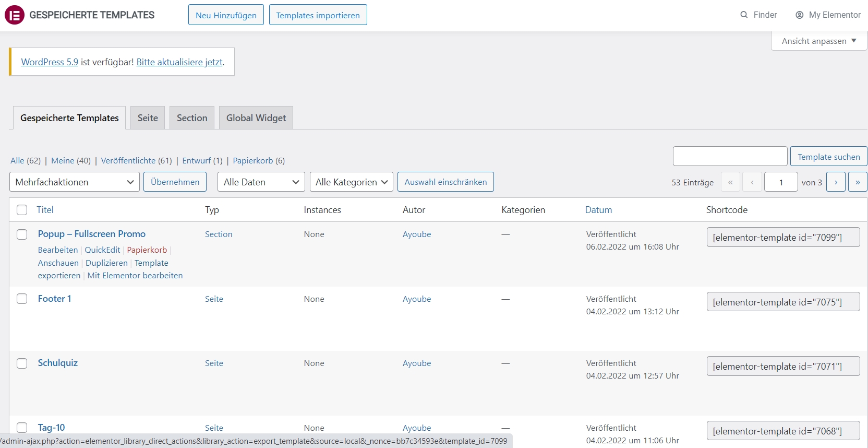Sort the table by Datum column
The image size is (868, 448).
point(598,210)
